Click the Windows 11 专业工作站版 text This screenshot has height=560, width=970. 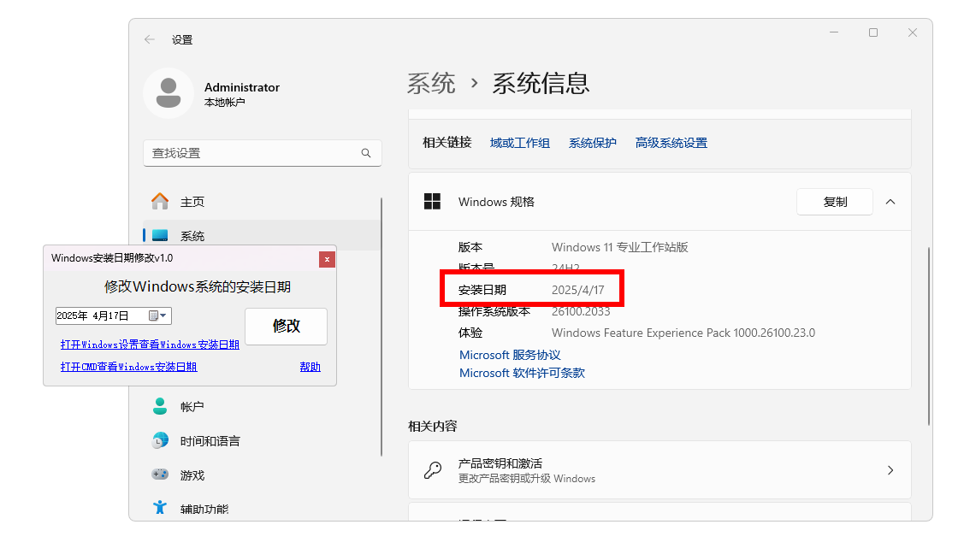click(620, 247)
